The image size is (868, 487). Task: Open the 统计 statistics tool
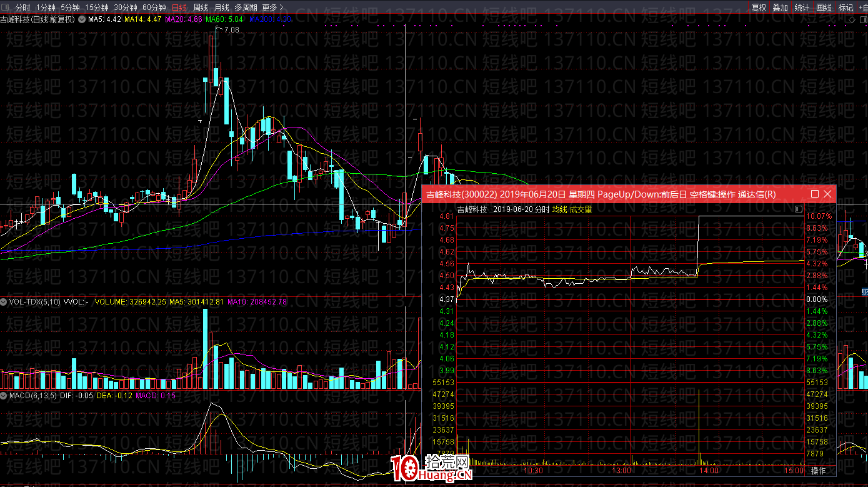click(x=802, y=8)
